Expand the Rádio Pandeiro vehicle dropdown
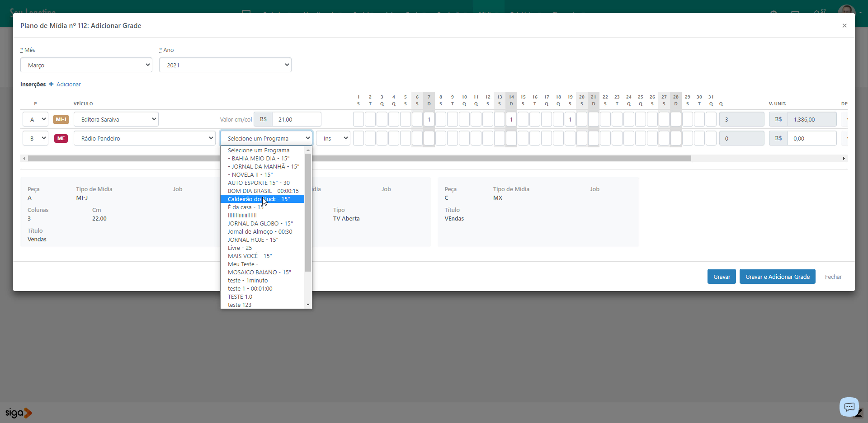Image resolution: width=868 pixels, height=423 pixels. pos(144,139)
